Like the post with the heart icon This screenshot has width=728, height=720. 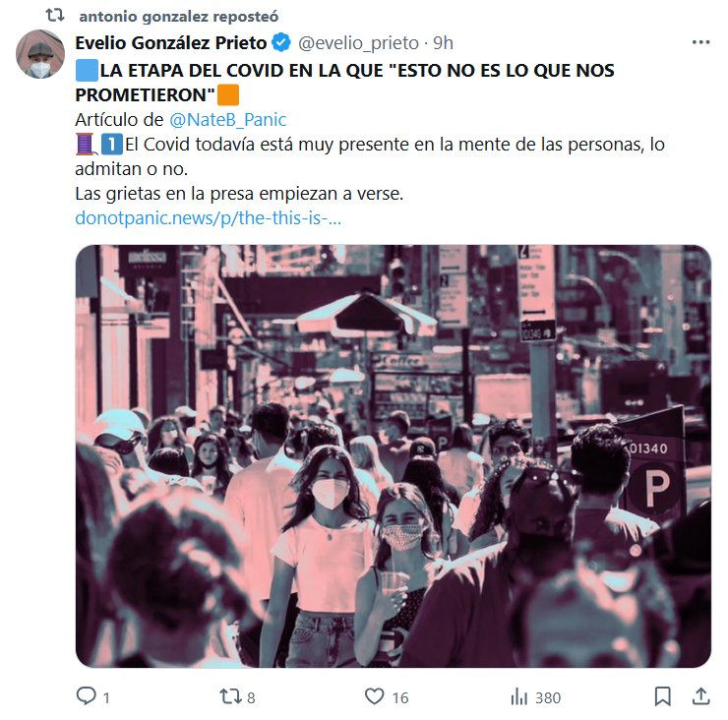(374, 696)
